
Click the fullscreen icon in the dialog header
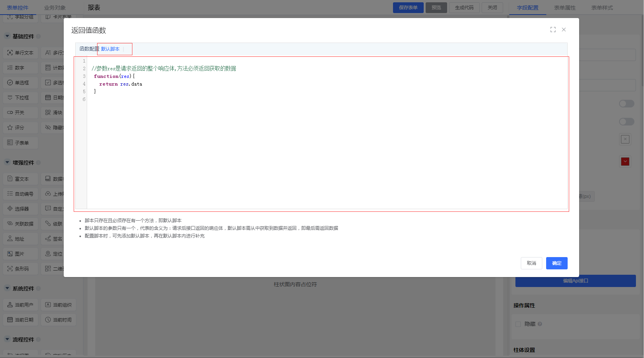pos(553,30)
